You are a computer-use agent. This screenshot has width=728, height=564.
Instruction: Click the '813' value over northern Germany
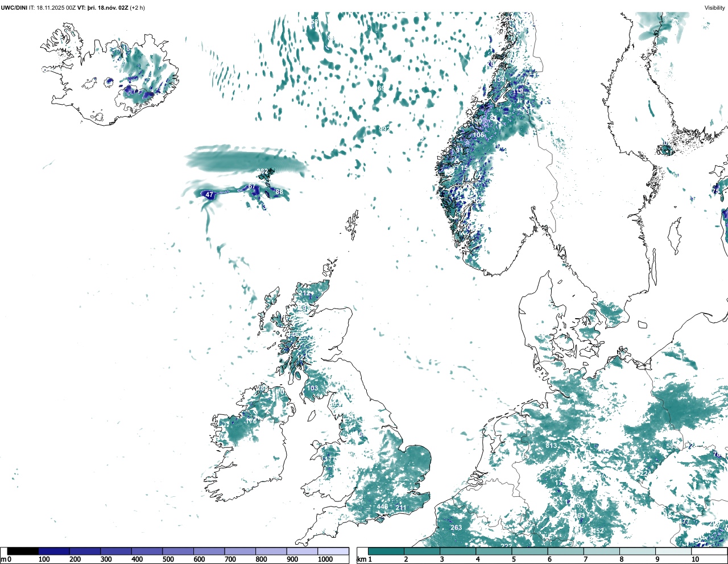pos(551,445)
